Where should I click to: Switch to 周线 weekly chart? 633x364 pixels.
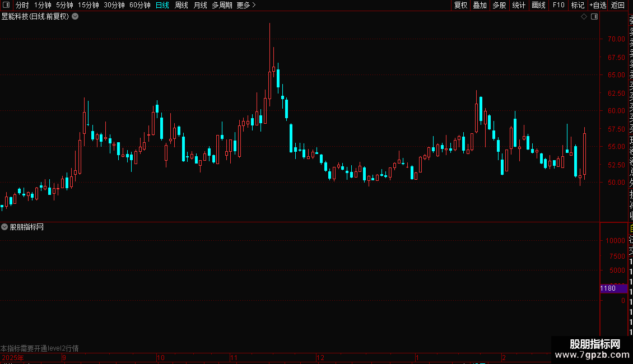[x=181, y=5]
